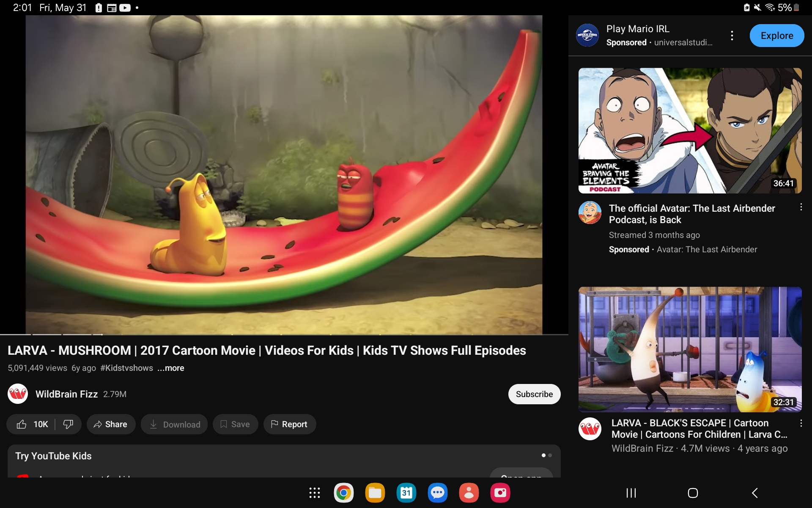The width and height of the screenshot is (812, 508).
Task: Dislike the video with thumbs down
Action: pyautogui.click(x=68, y=424)
